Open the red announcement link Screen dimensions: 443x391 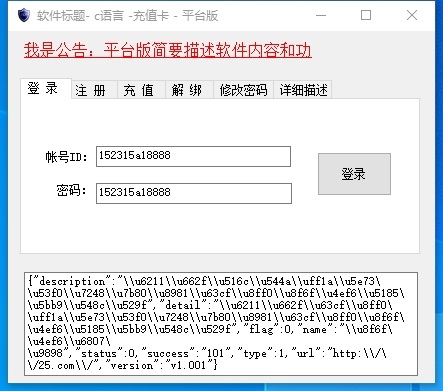click(168, 50)
